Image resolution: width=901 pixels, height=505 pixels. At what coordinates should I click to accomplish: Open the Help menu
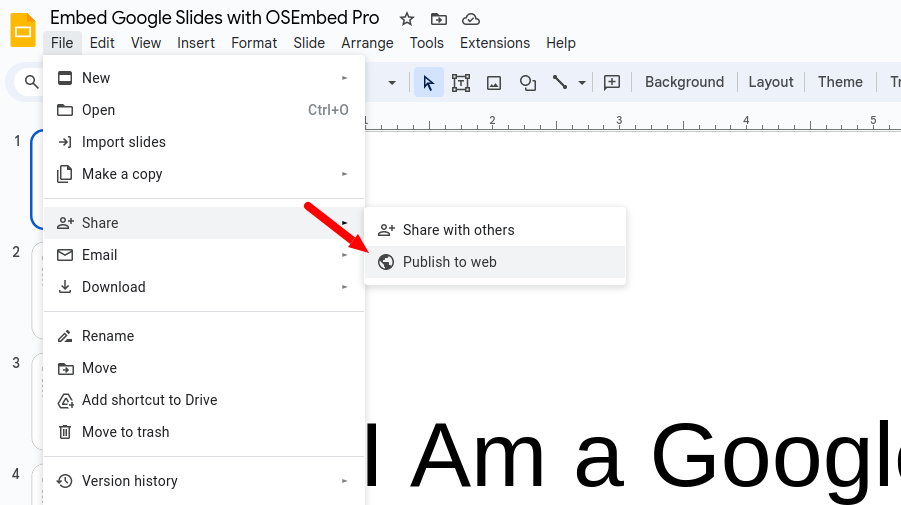click(x=561, y=43)
